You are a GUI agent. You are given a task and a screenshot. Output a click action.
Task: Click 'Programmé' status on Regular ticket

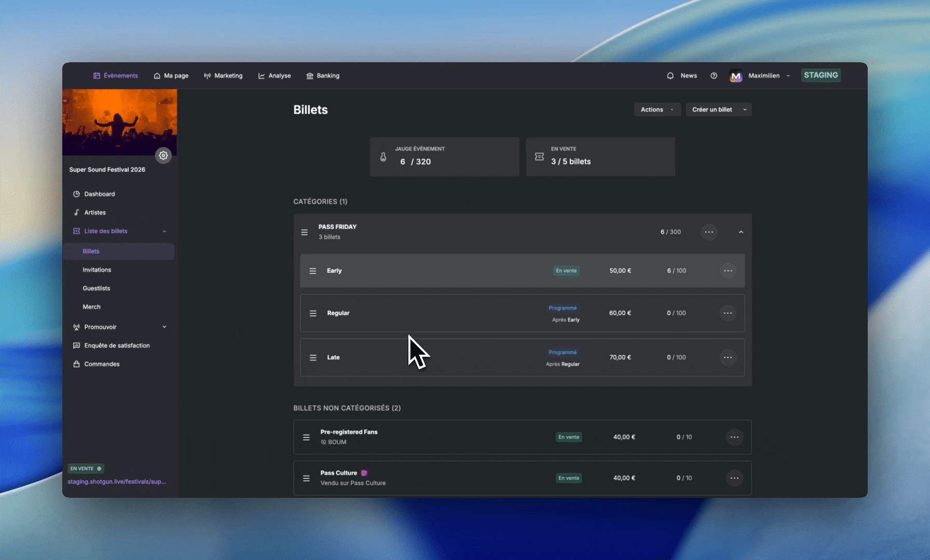click(563, 308)
